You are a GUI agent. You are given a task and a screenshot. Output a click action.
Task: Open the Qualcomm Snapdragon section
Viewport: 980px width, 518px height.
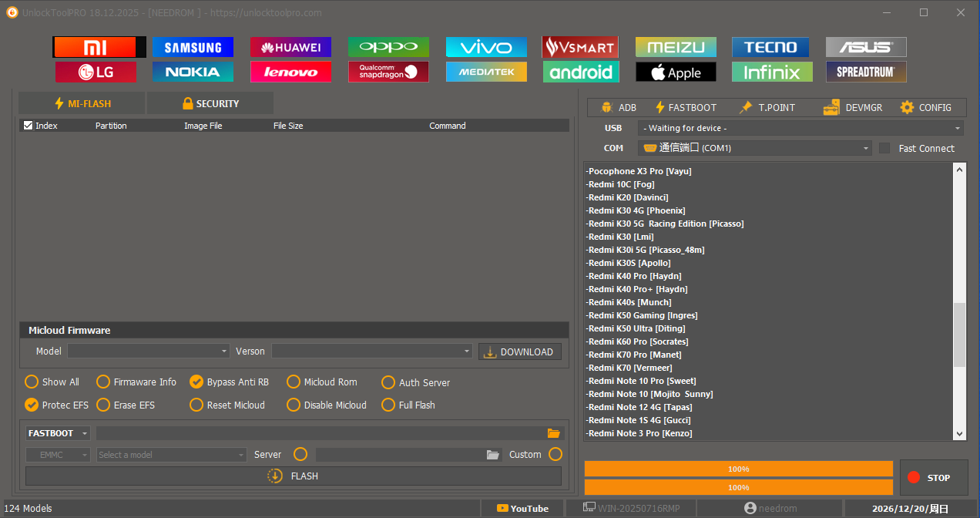pyautogui.click(x=388, y=72)
